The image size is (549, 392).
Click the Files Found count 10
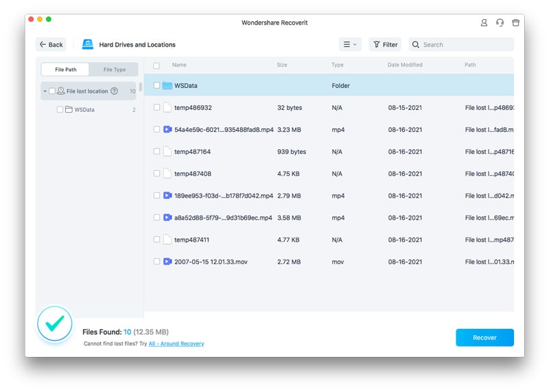click(127, 332)
